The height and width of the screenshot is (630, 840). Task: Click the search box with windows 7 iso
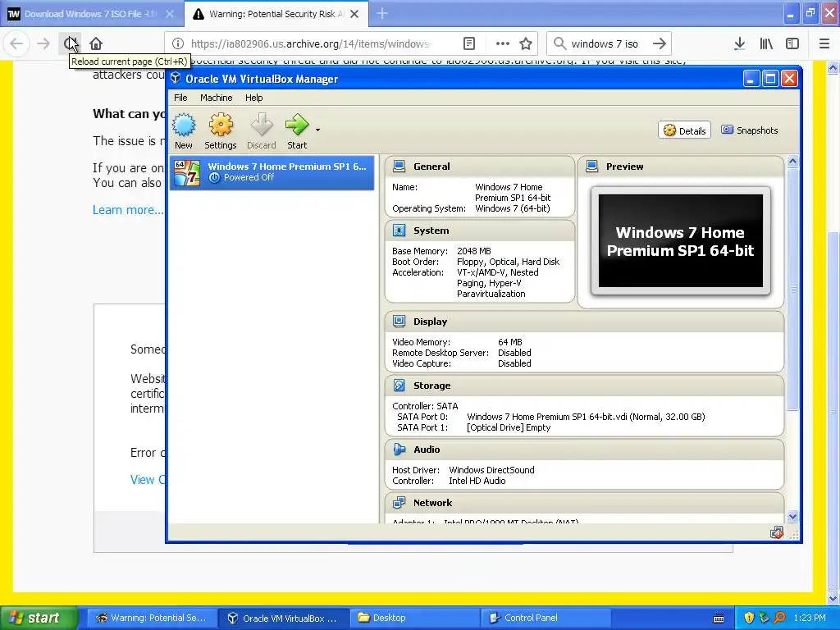605,43
